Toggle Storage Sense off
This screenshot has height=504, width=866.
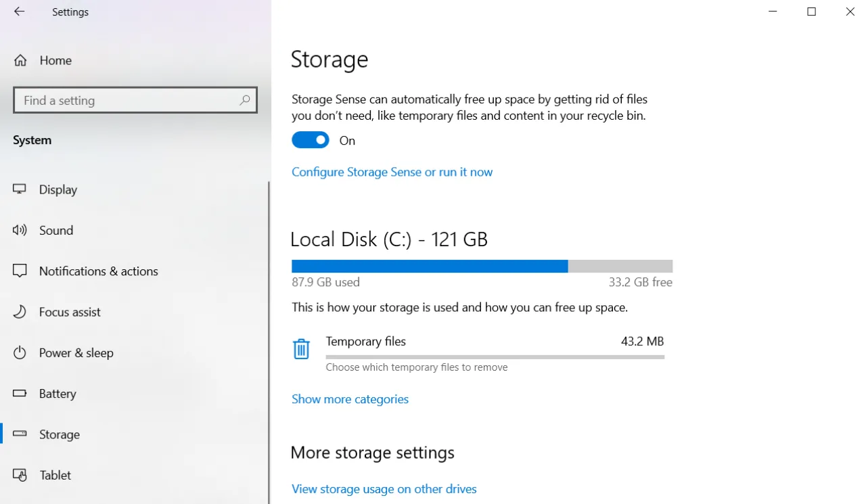pyautogui.click(x=310, y=139)
